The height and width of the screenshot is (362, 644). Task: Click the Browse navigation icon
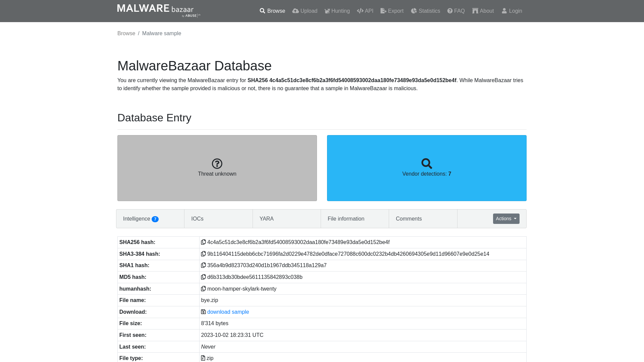tap(262, 11)
